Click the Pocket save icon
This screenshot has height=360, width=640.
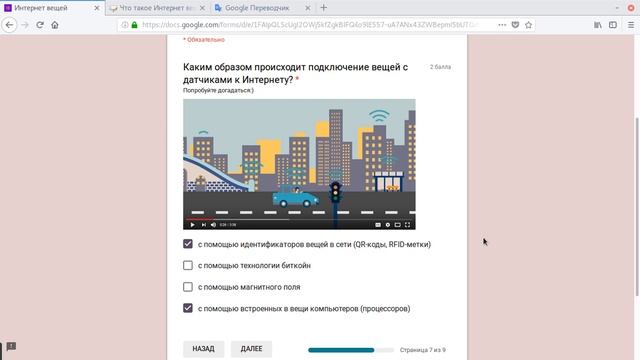(515, 25)
